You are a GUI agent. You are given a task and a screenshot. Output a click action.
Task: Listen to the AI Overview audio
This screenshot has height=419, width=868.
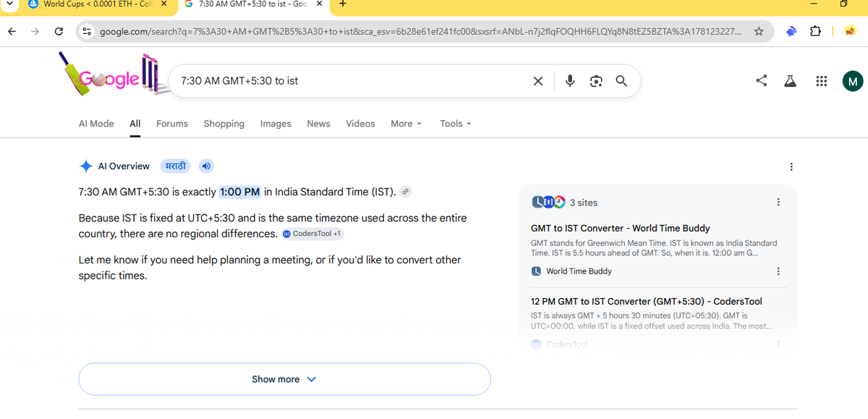pyautogui.click(x=206, y=166)
